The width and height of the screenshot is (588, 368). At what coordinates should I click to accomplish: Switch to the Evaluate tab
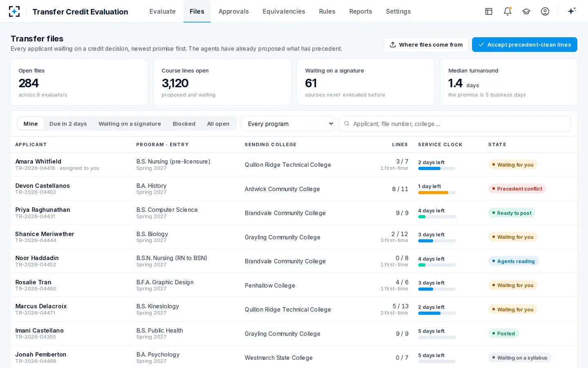pyautogui.click(x=163, y=11)
